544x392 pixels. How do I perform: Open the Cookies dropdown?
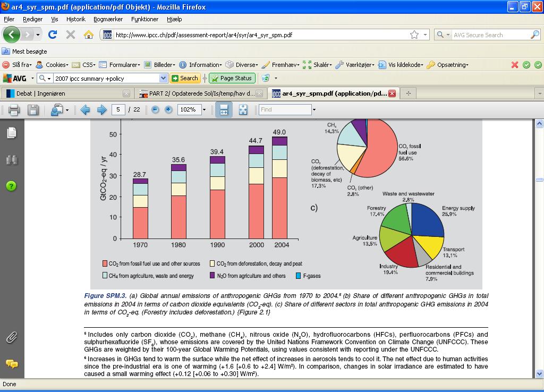52,65
